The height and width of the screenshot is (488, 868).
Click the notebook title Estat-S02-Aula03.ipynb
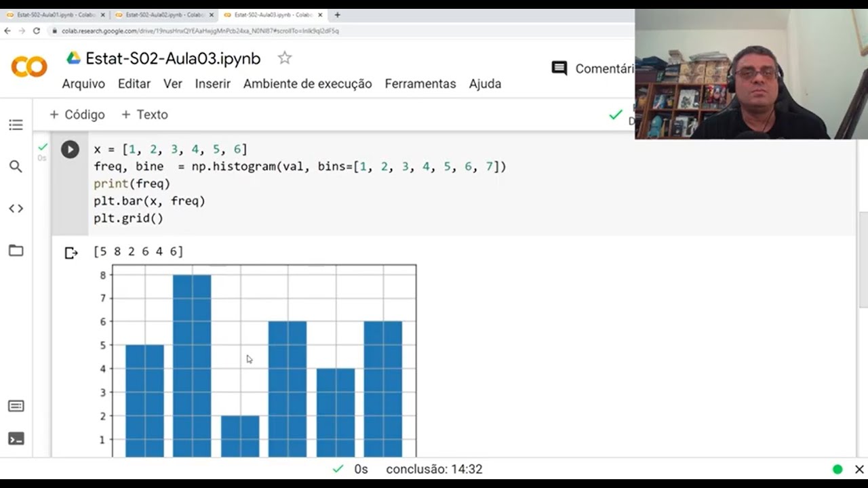click(x=173, y=58)
